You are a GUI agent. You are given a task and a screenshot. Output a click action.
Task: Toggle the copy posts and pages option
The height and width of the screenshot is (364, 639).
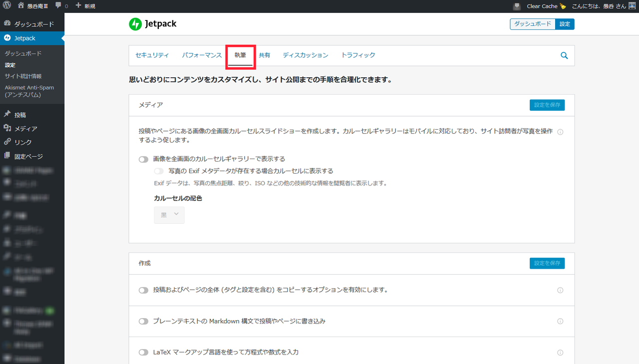point(144,290)
